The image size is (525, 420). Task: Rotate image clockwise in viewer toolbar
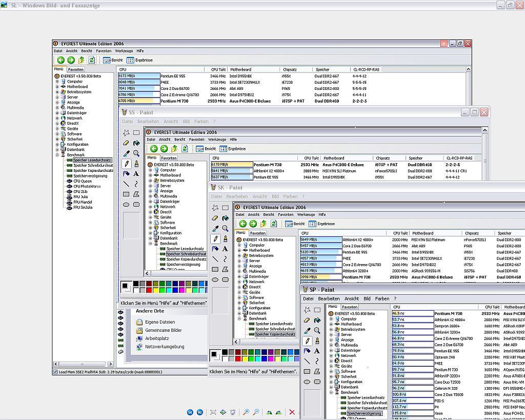(269, 412)
